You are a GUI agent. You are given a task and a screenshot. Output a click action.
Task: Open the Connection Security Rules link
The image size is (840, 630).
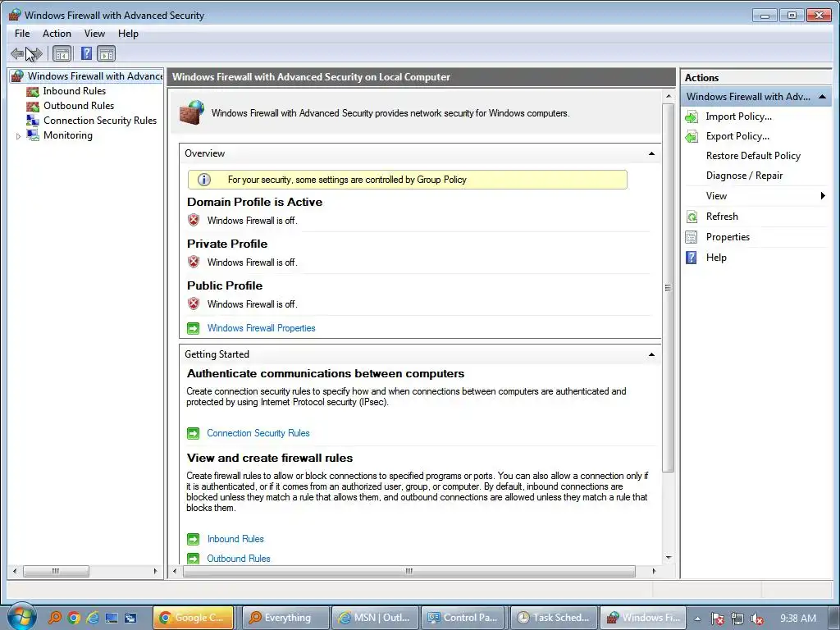(x=258, y=433)
